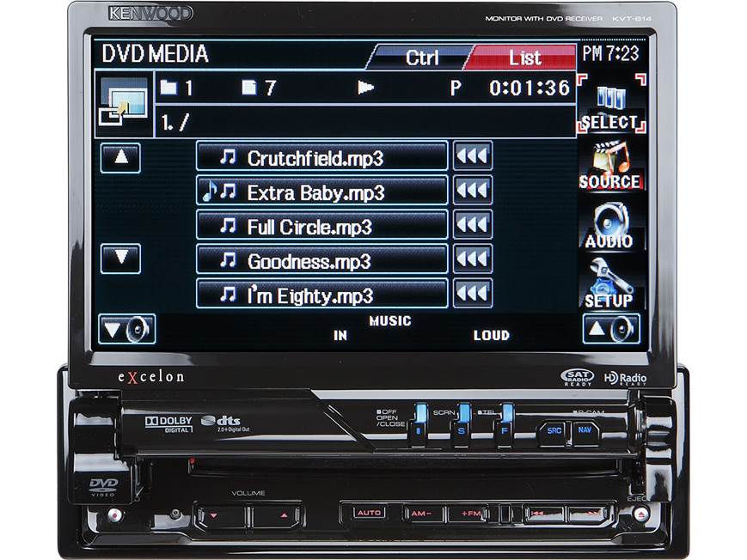Tap scroll text arrows beside I'm Eighty.mp3

pyautogui.click(x=473, y=293)
